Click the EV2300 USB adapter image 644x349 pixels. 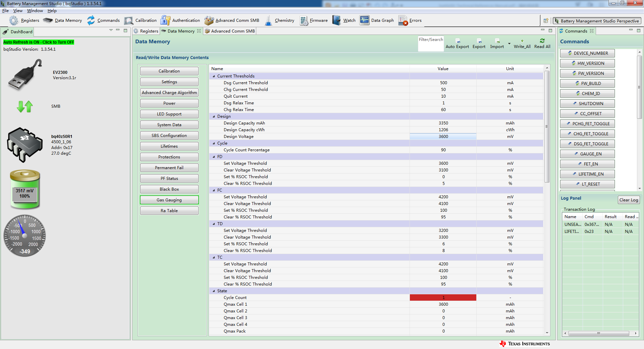click(25, 74)
